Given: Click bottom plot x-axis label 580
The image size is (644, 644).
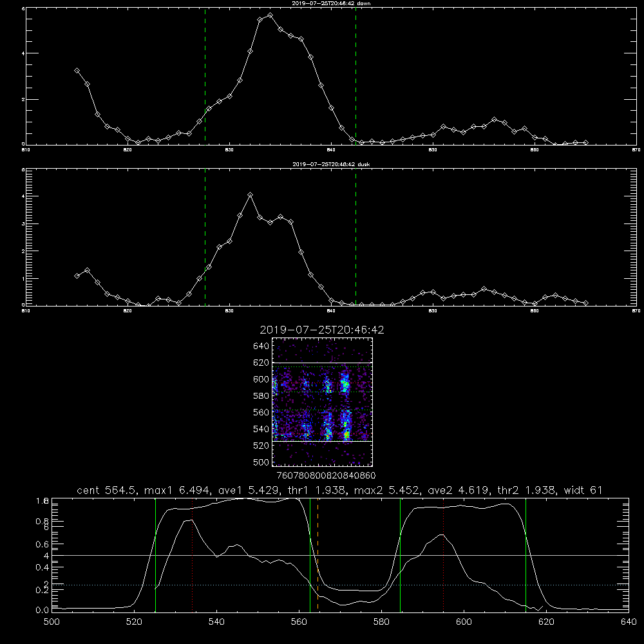Looking at the screenshot, I should (x=381, y=622).
